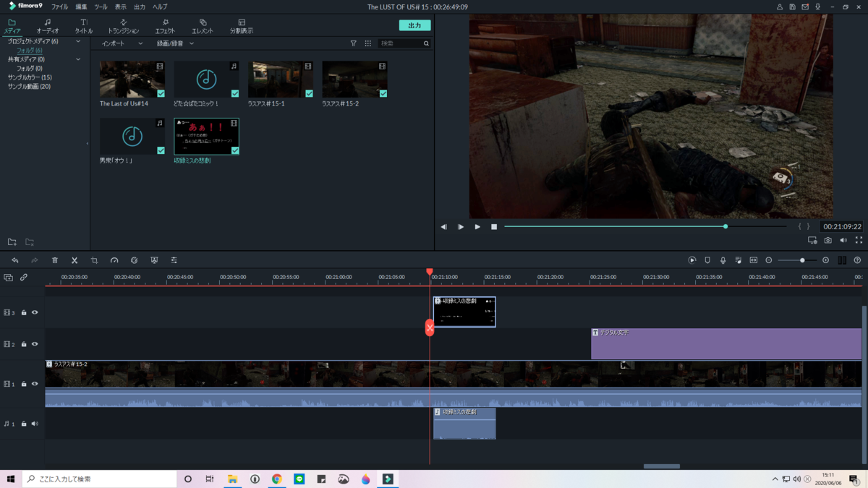Open the 表示 menu
This screenshot has width=868, height=488.
tap(120, 7)
